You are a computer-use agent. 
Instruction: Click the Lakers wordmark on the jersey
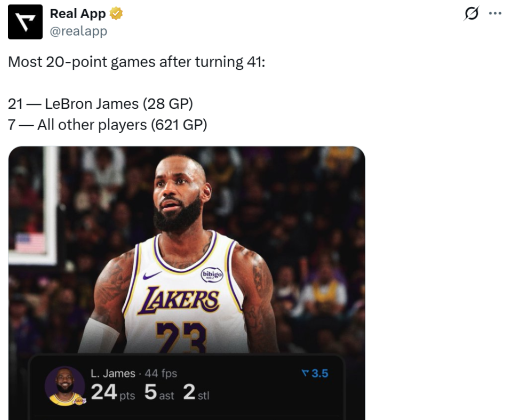[178, 300]
